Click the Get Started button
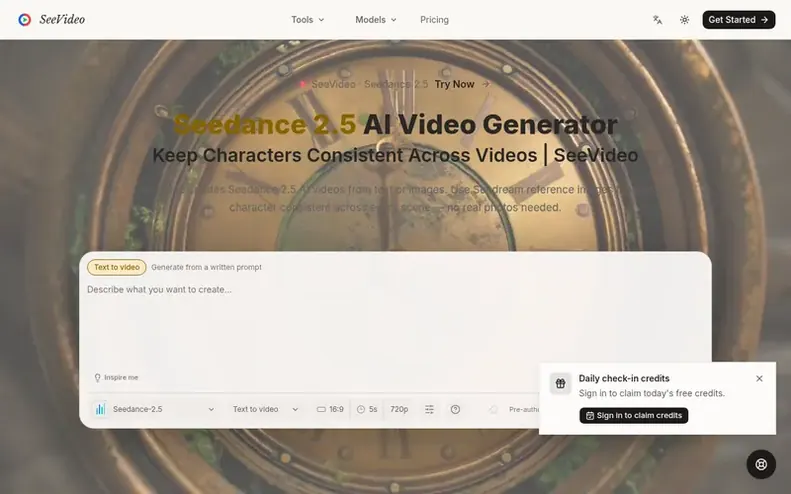Screen dimensions: 791x494 pyautogui.click(x=739, y=20)
